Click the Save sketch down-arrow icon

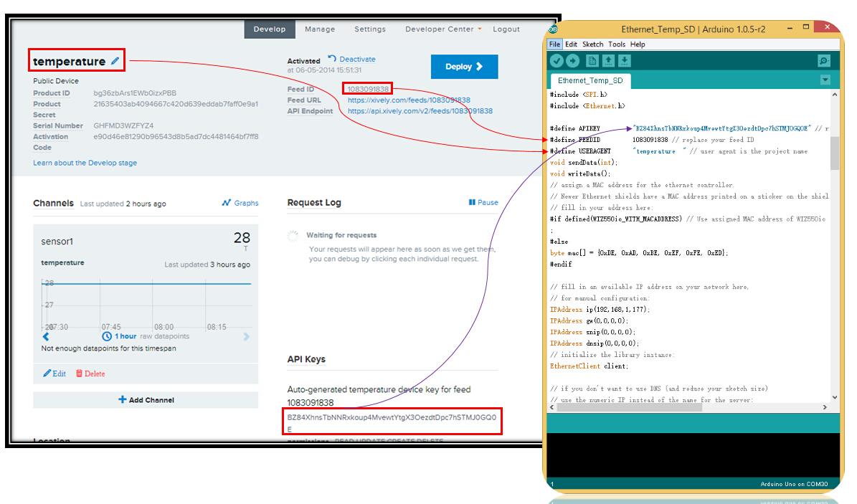[x=625, y=61]
